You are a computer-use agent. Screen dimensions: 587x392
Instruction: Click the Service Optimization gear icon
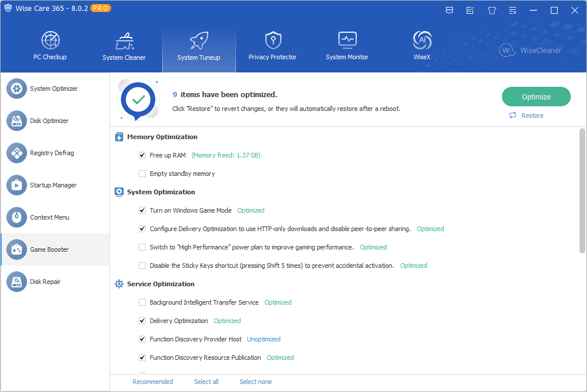119,284
